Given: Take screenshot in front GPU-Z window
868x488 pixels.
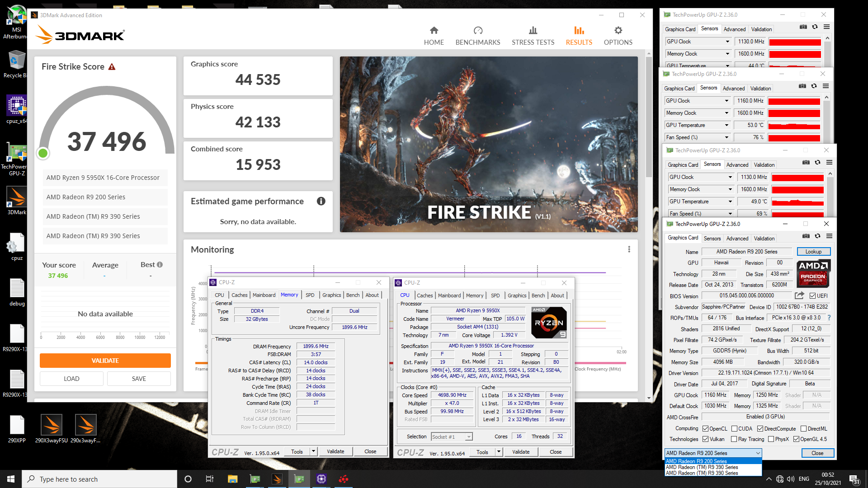Looking at the screenshot, I should point(806,236).
